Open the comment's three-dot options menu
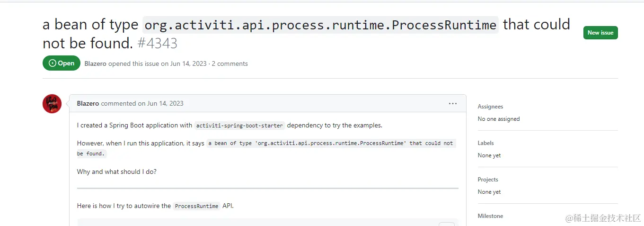The height and width of the screenshot is (226, 644). [452, 103]
